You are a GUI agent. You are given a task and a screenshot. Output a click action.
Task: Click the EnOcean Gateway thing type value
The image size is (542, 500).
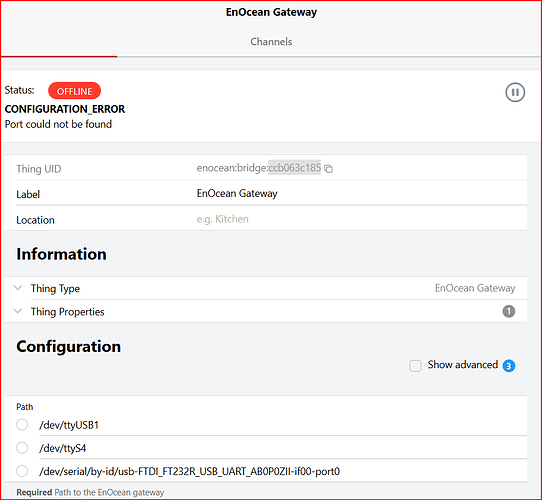[x=475, y=288]
